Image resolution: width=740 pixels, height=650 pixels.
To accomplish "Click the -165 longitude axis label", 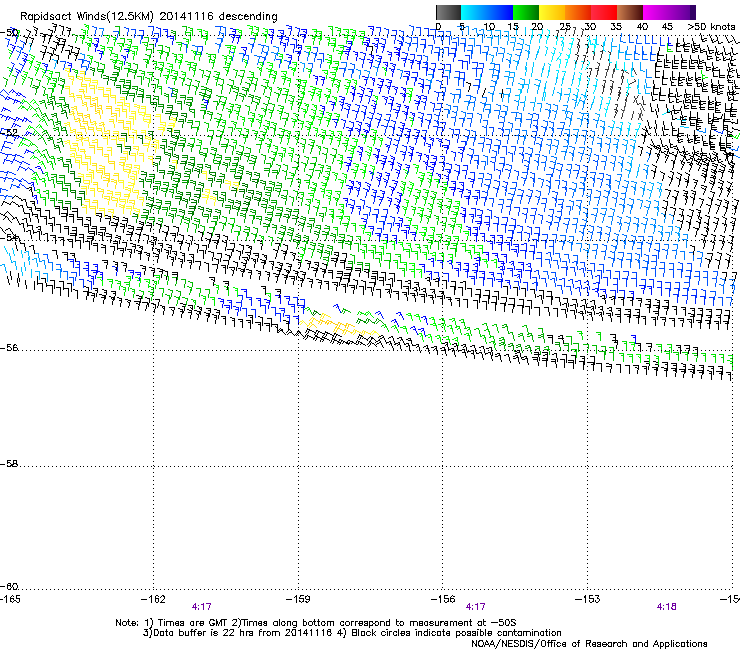I will pos(10,599).
